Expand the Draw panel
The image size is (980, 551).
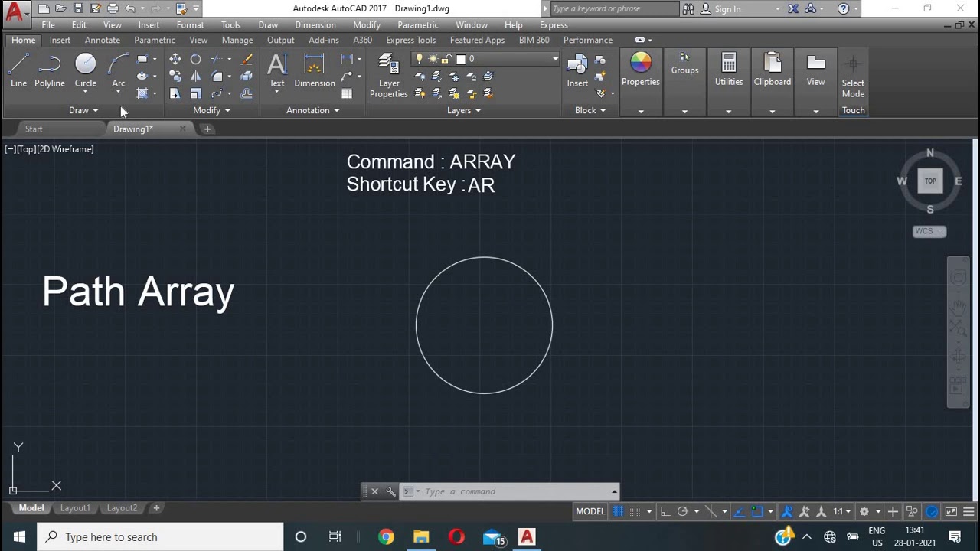[x=83, y=110]
